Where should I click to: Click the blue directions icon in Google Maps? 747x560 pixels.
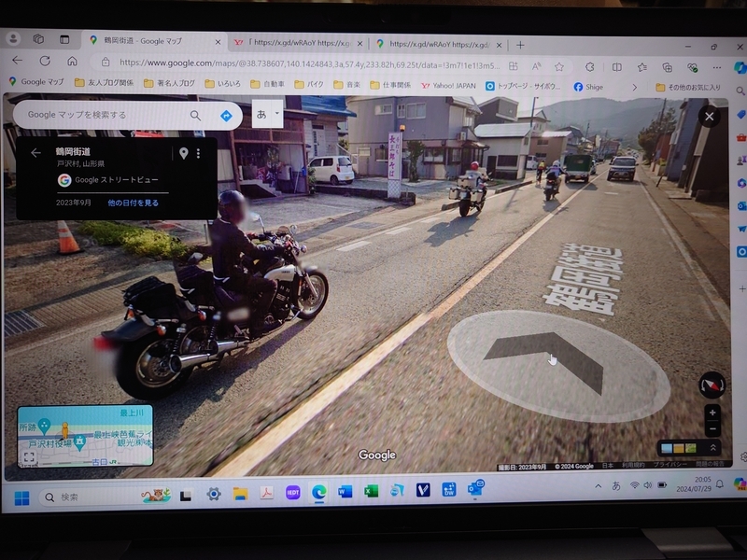(226, 116)
